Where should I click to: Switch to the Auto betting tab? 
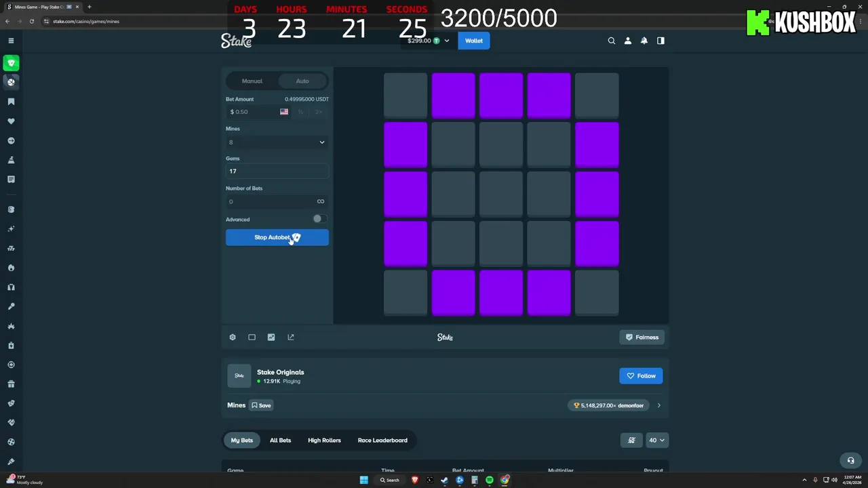[302, 81]
